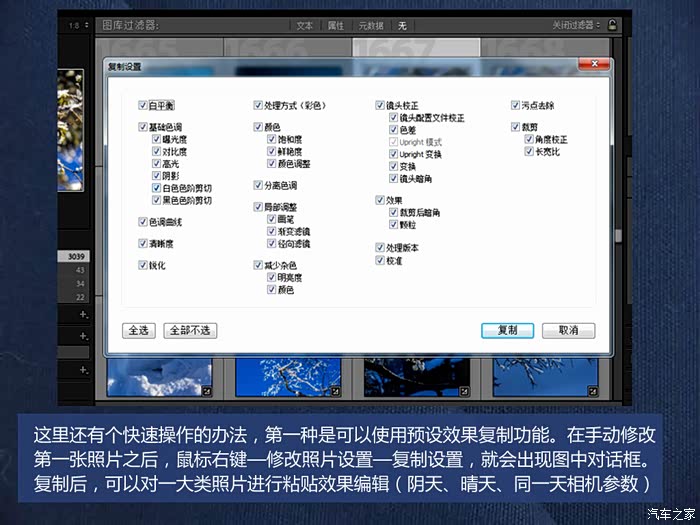
Task: Toggle the 渐变滤镜 checkbox
Action: coord(271,231)
